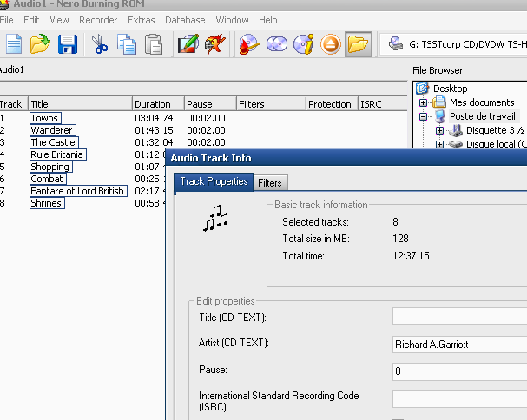This screenshot has height=420, width=527.
Task: Open the Recorder menu
Action: point(98,20)
